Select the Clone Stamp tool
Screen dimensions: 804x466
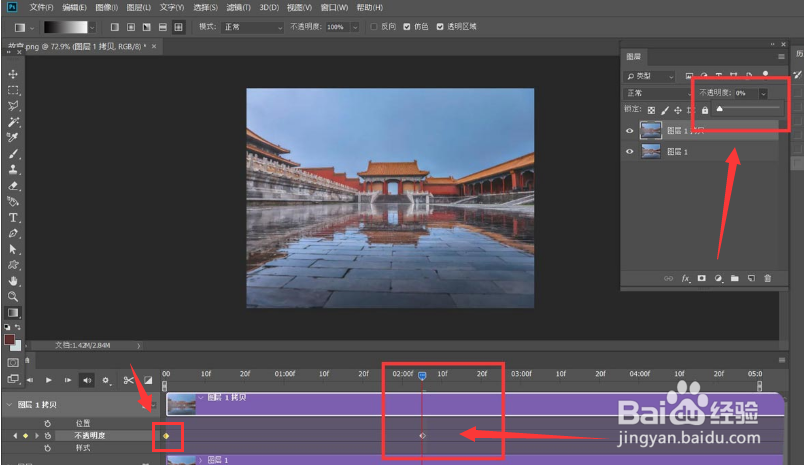13,170
